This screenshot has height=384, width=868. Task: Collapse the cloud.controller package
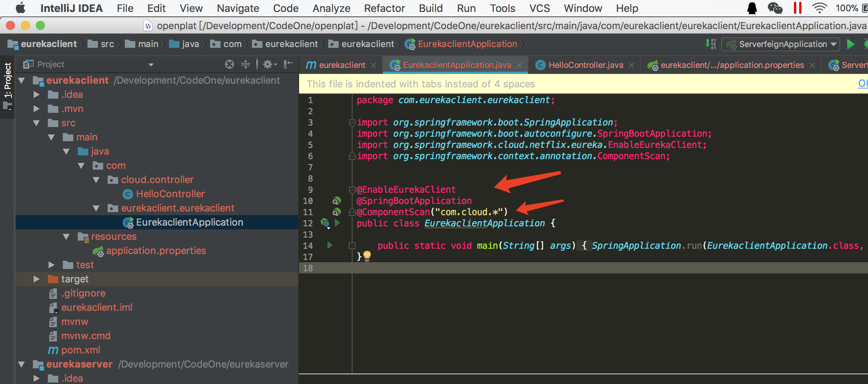(96, 180)
